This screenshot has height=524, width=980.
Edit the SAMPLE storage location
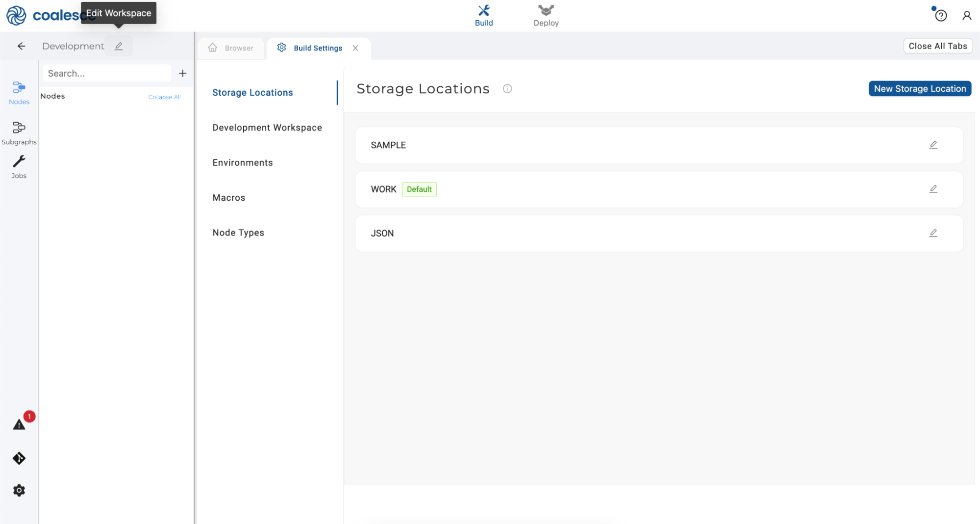pyautogui.click(x=933, y=145)
